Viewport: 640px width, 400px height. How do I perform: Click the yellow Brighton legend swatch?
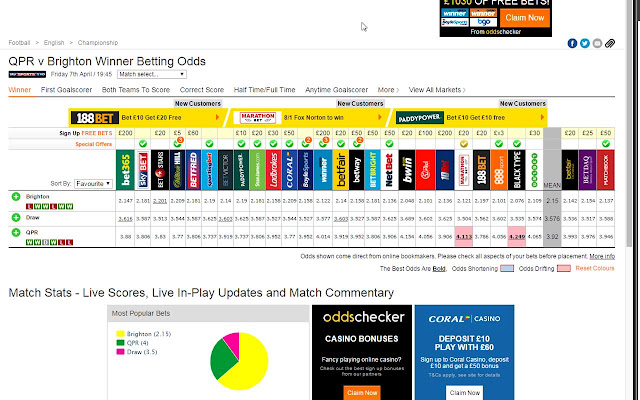pyautogui.click(x=120, y=334)
